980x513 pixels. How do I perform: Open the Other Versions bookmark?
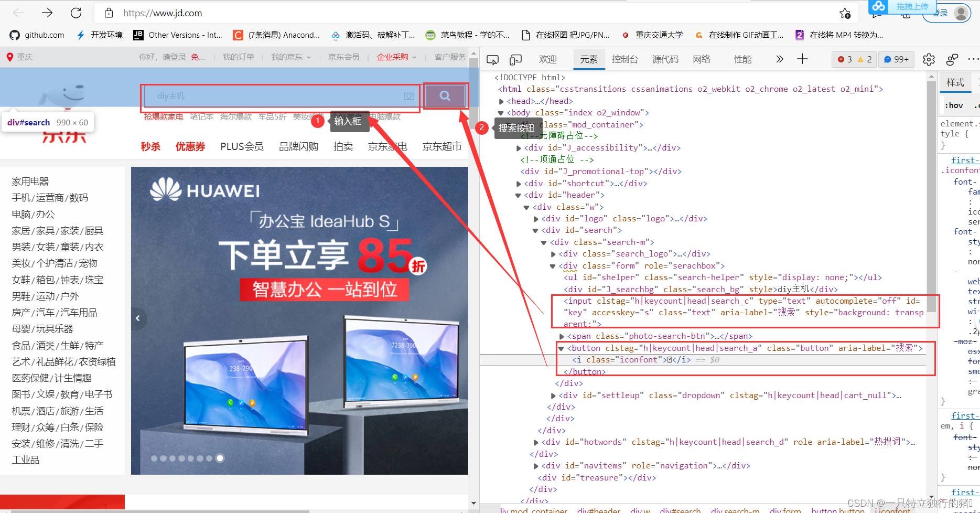pos(178,35)
